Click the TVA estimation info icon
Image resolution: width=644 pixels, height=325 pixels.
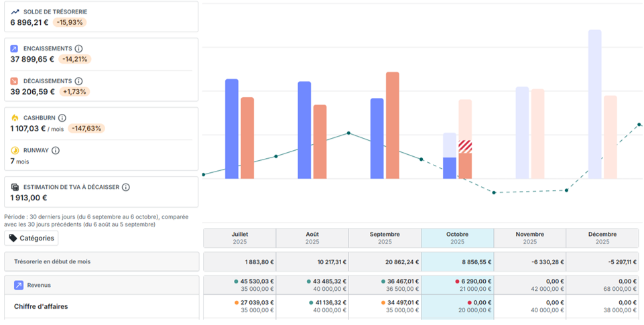coord(126,187)
